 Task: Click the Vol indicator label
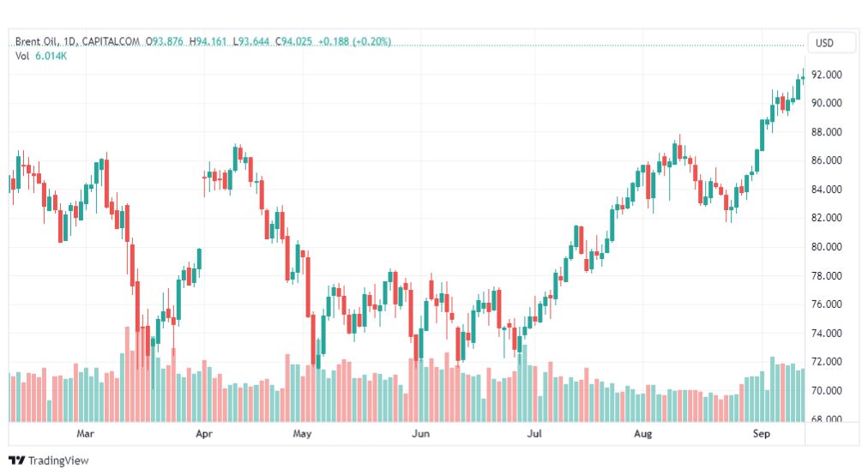pos(22,56)
